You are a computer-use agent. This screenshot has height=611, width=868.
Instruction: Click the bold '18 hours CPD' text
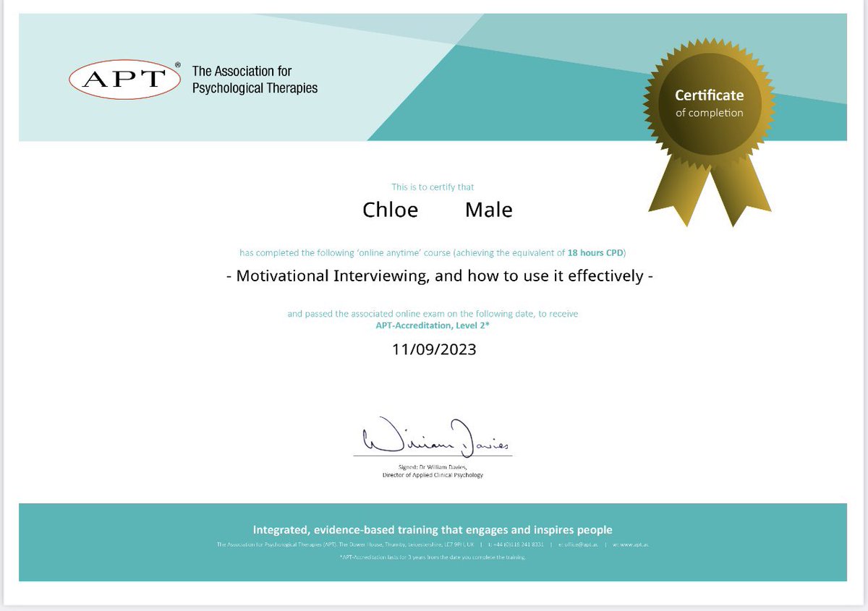[x=595, y=253]
